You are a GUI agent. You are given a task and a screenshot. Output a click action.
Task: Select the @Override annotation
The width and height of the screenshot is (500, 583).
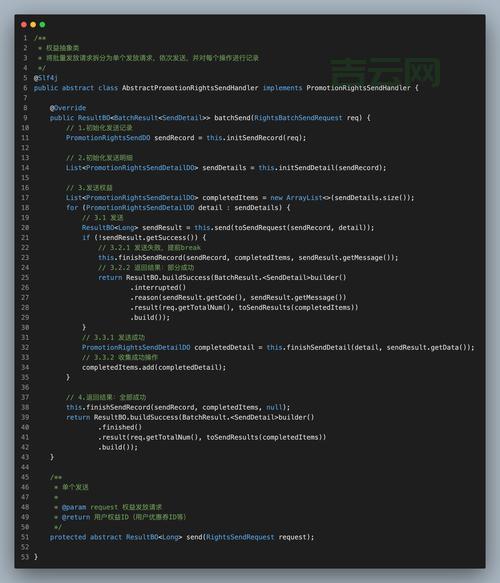pyautogui.click(x=68, y=108)
